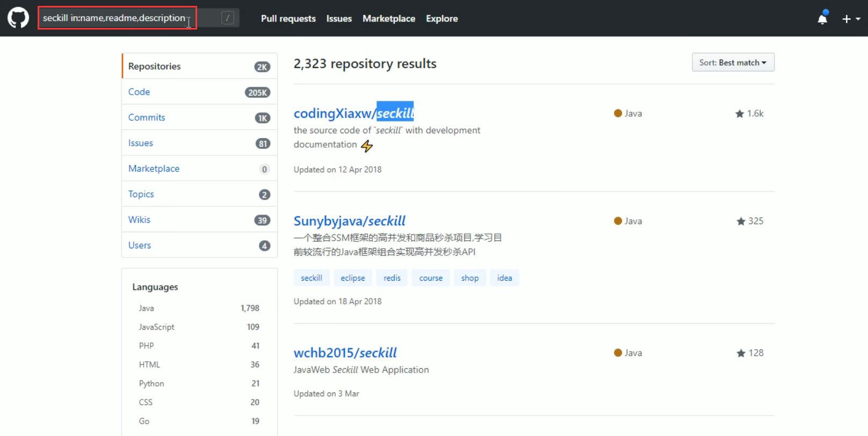Click the 128 stargazers count

point(750,353)
